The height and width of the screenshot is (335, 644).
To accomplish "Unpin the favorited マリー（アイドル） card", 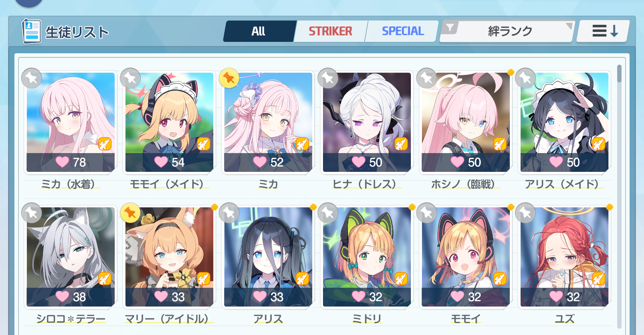I will (x=130, y=213).
